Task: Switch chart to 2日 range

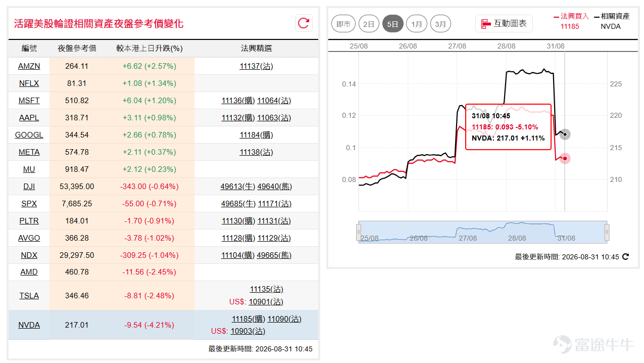Action: click(x=369, y=24)
